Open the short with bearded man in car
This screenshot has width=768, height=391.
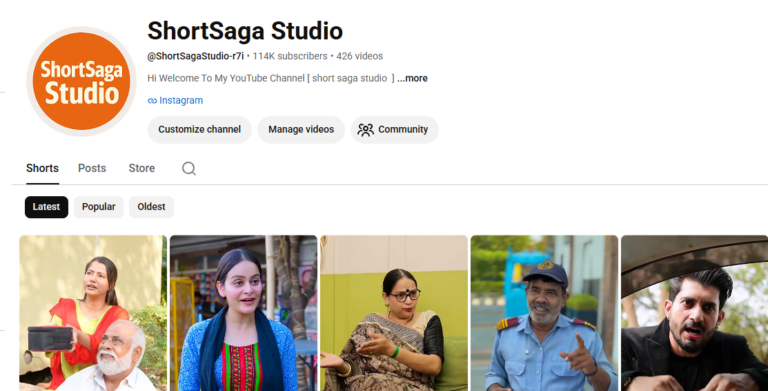pos(695,313)
